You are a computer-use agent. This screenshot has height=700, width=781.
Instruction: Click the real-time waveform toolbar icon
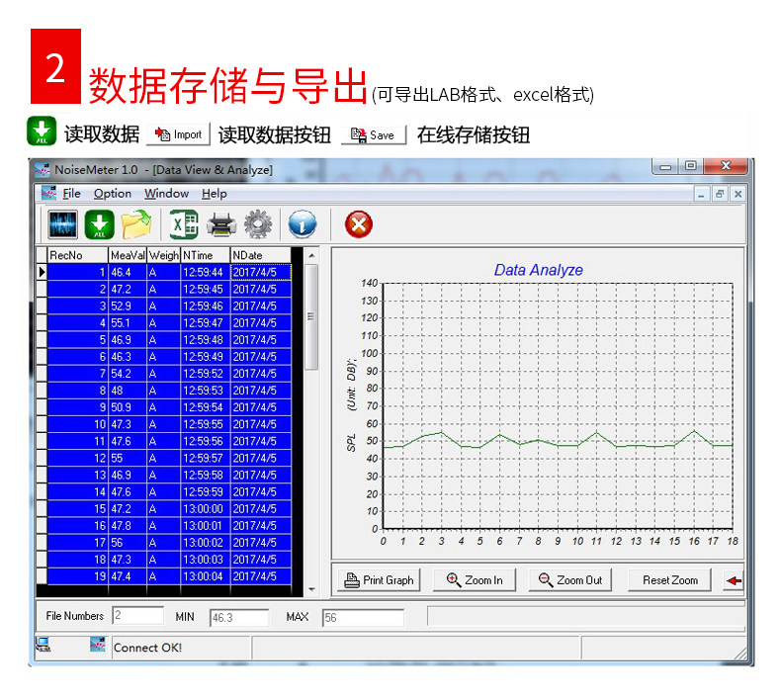[x=62, y=224]
